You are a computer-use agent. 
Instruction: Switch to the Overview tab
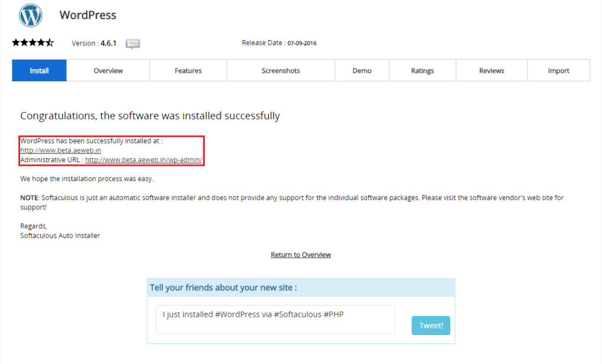[107, 70]
